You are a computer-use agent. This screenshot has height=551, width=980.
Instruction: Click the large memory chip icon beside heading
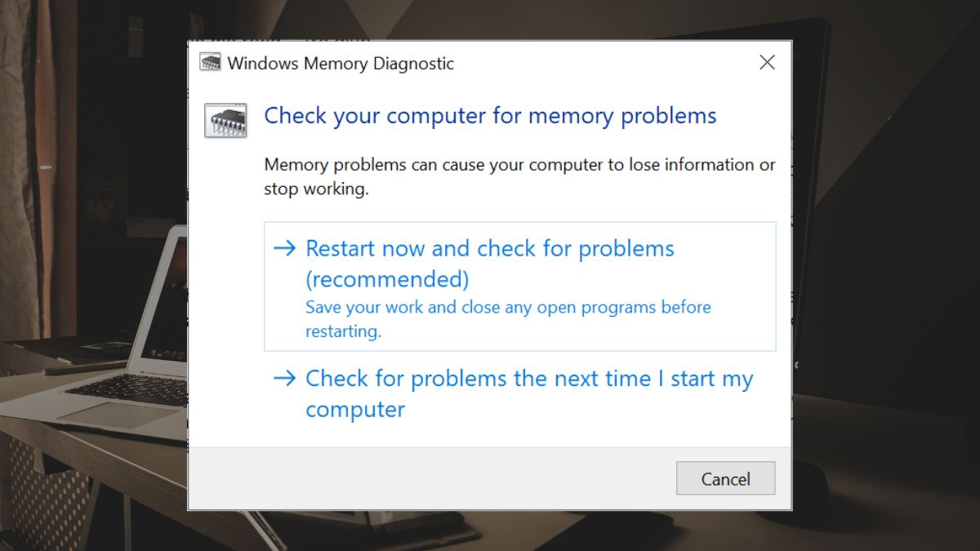point(225,121)
